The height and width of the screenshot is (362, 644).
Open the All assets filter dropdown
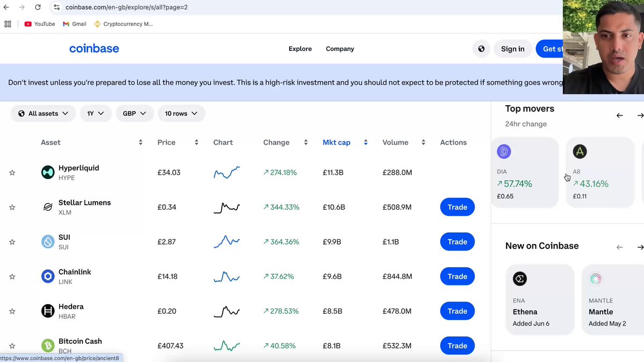coord(43,114)
